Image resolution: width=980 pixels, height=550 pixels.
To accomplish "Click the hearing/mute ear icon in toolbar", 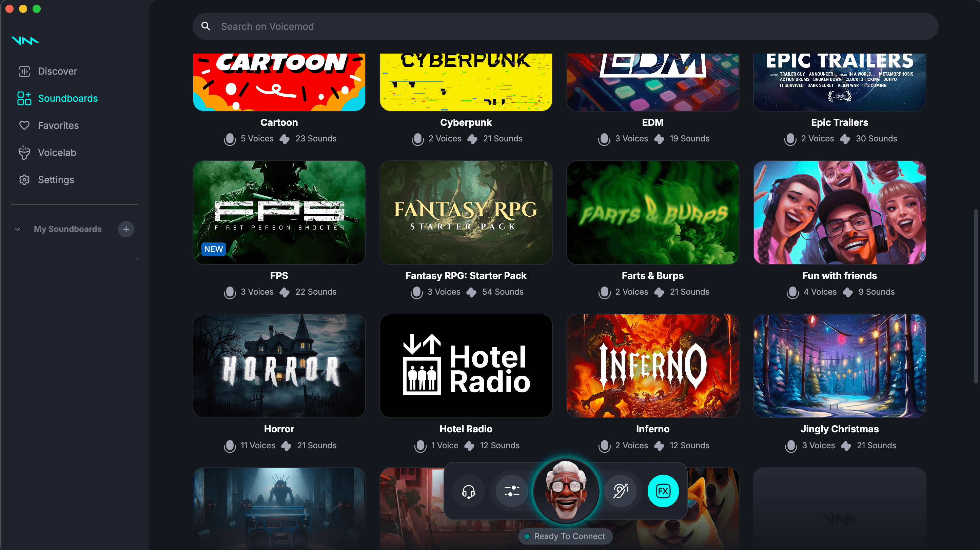I will point(620,490).
